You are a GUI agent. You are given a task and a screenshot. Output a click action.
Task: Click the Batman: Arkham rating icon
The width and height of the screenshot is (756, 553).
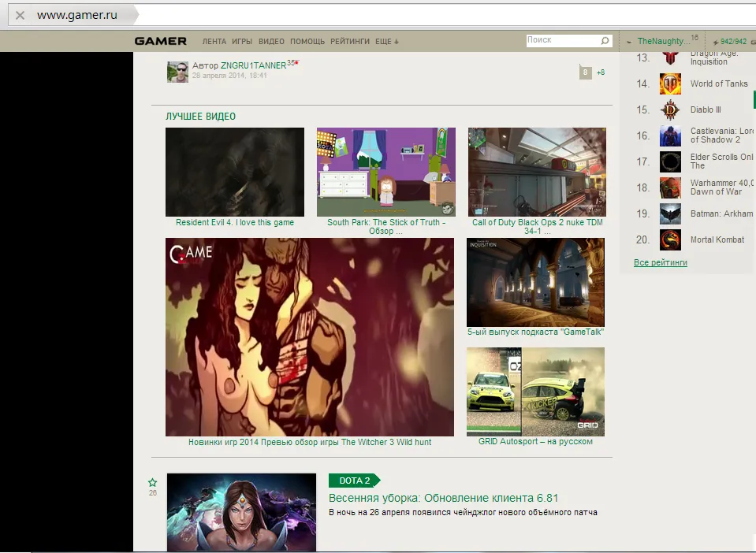pyautogui.click(x=670, y=213)
